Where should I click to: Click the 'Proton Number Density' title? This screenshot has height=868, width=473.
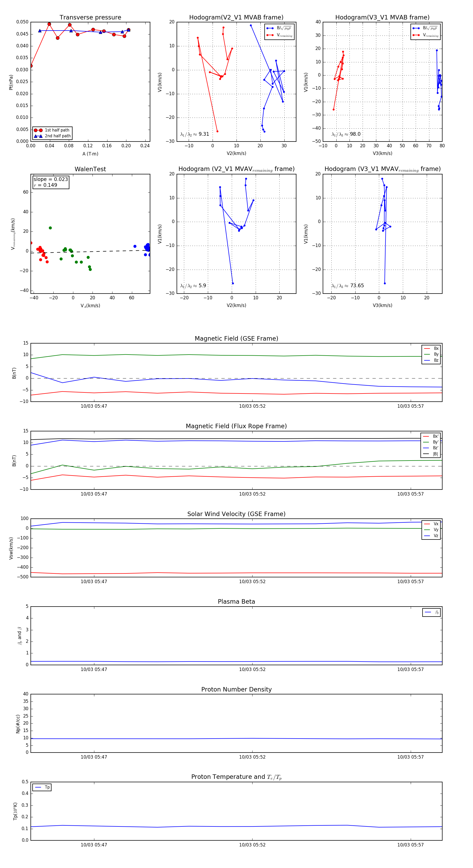[236, 689]
